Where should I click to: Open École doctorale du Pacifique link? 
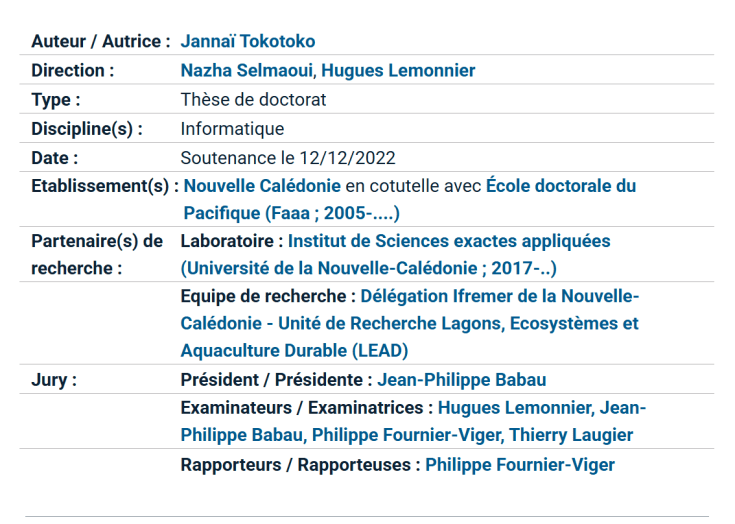560,186
